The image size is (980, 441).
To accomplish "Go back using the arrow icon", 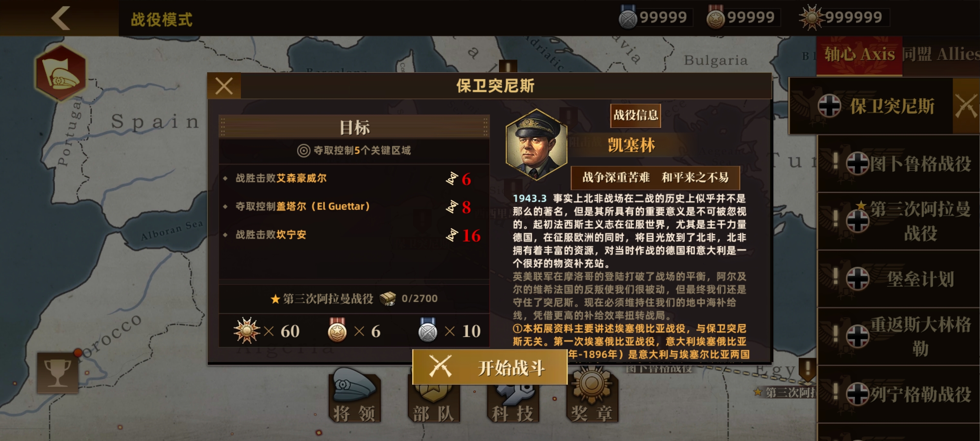I will [60, 18].
